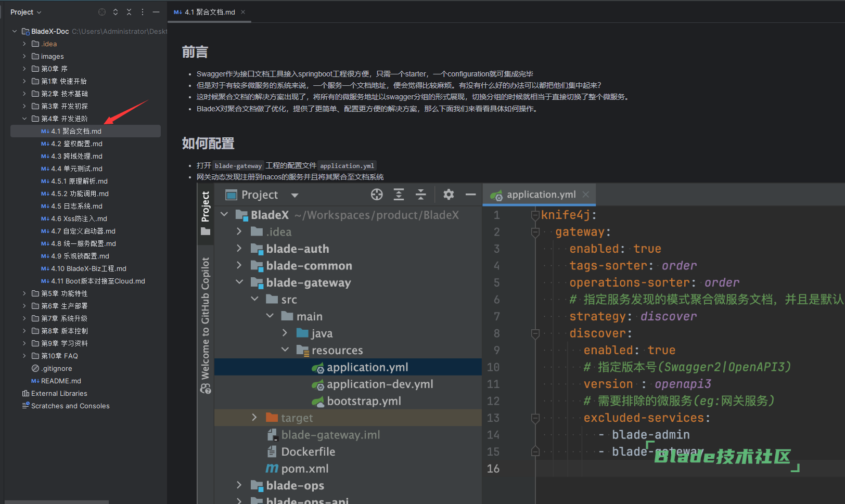
Task: Expand the 第3章 开发初探 folder
Action: tap(24, 106)
